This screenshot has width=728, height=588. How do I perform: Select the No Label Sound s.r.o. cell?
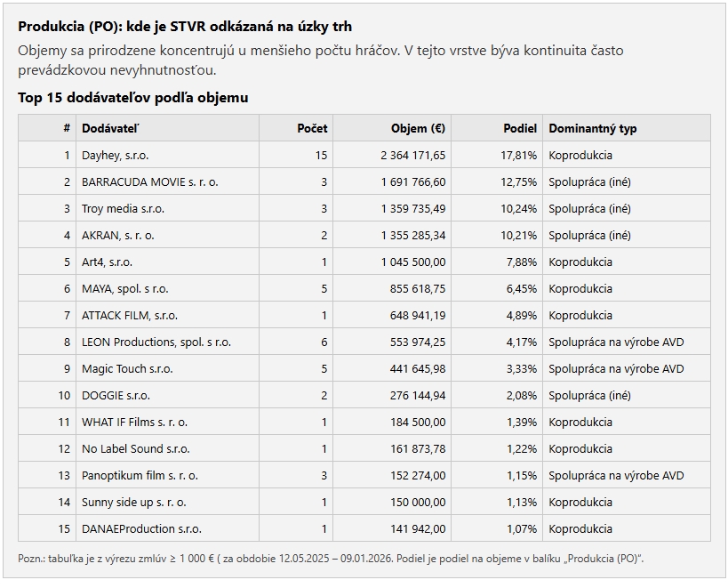pos(135,448)
